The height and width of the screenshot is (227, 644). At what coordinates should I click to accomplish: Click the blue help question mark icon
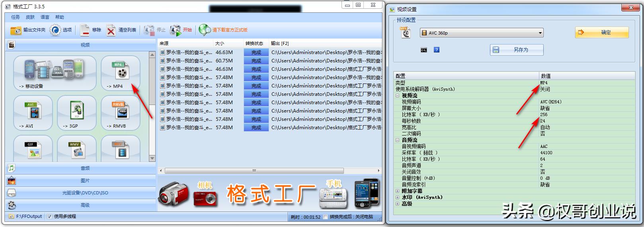437,50
